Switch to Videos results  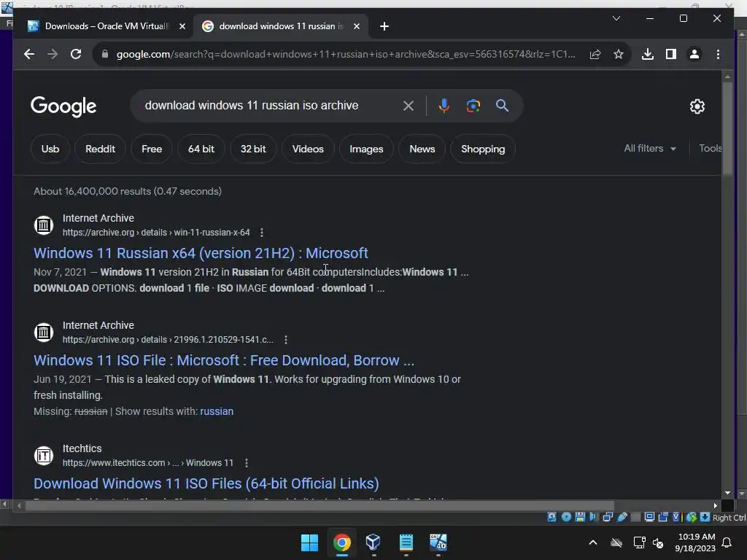point(308,149)
